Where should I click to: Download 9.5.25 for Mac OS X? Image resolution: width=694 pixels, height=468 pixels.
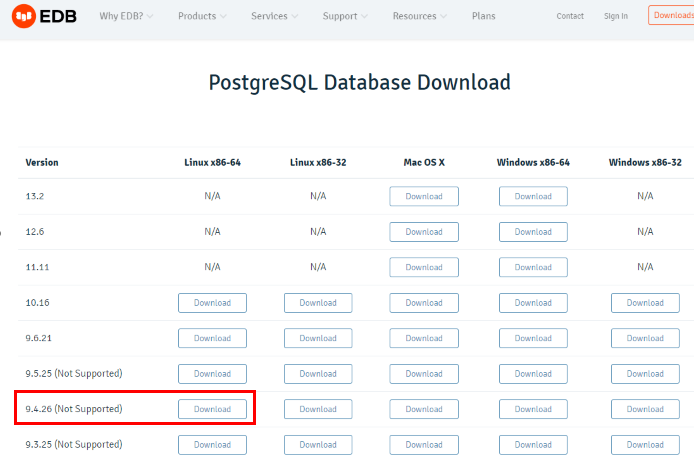[x=424, y=374]
